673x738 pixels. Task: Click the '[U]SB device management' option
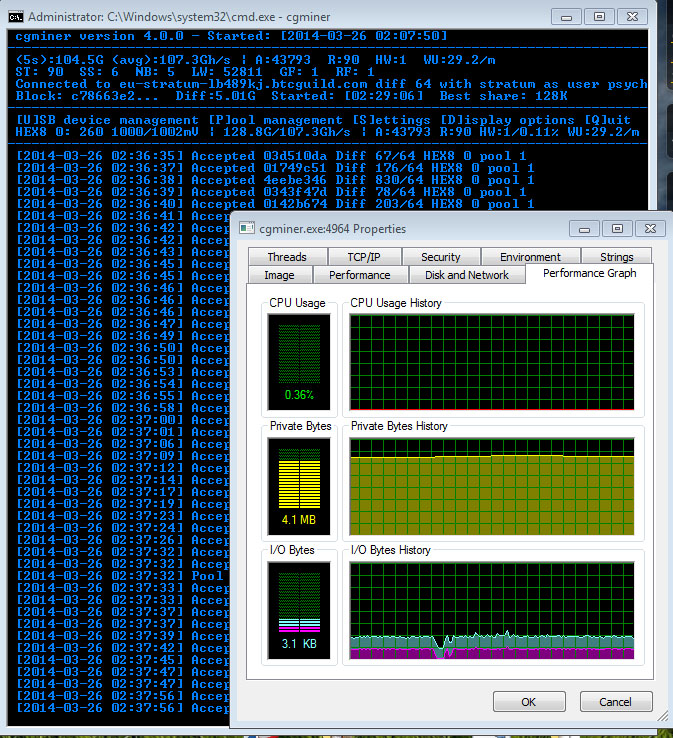(107, 120)
